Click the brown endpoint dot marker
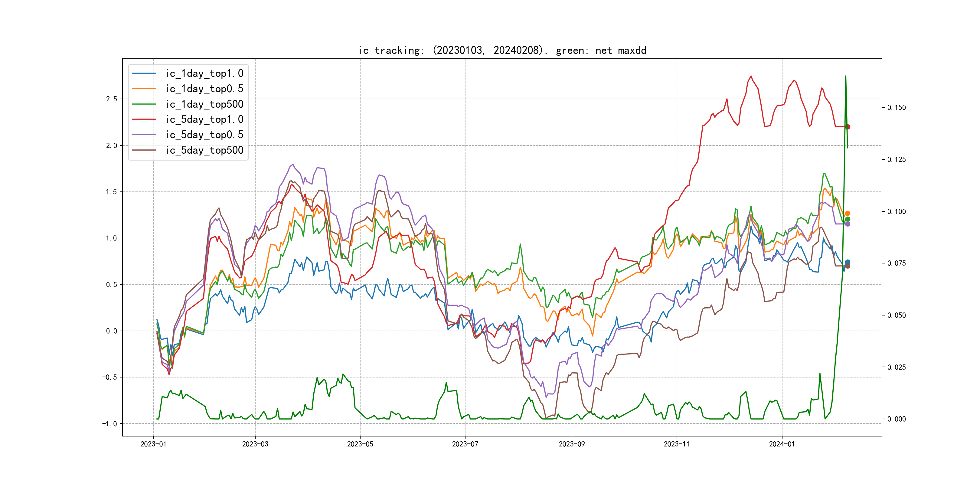The height and width of the screenshot is (490, 980). click(x=848, y=266)
